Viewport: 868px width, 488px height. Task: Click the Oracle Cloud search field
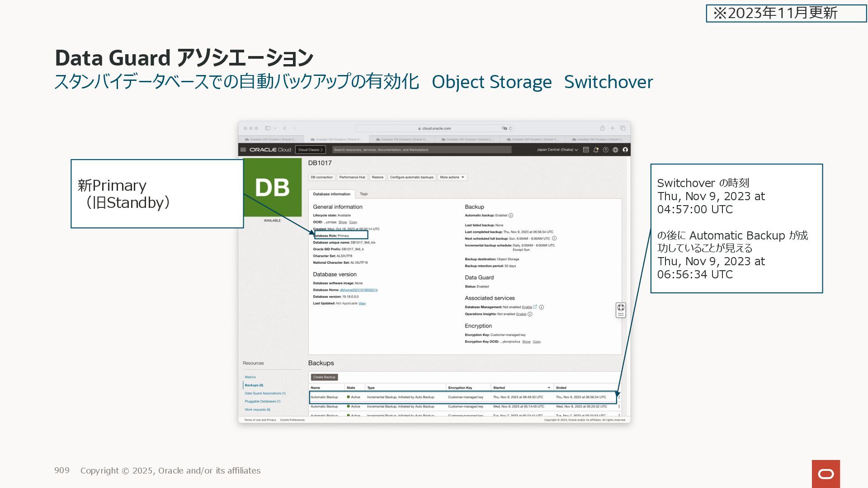point(421,150)
